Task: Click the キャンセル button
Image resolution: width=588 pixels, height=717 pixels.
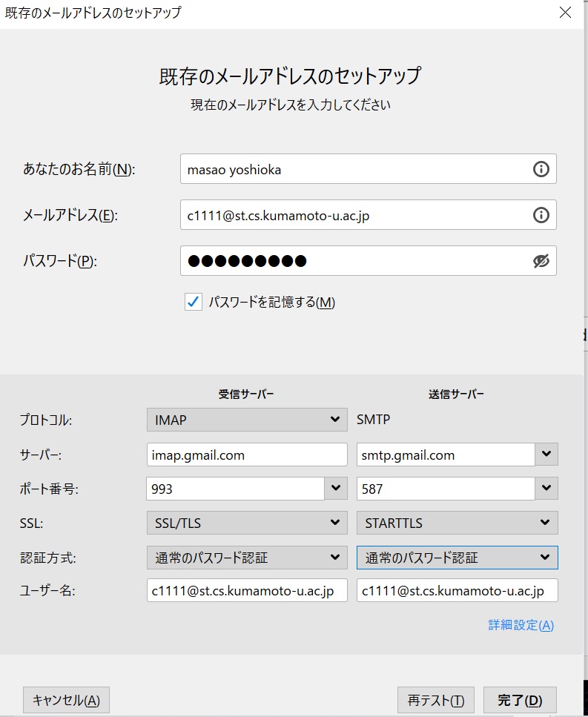Action: click(x=66, y=700)
